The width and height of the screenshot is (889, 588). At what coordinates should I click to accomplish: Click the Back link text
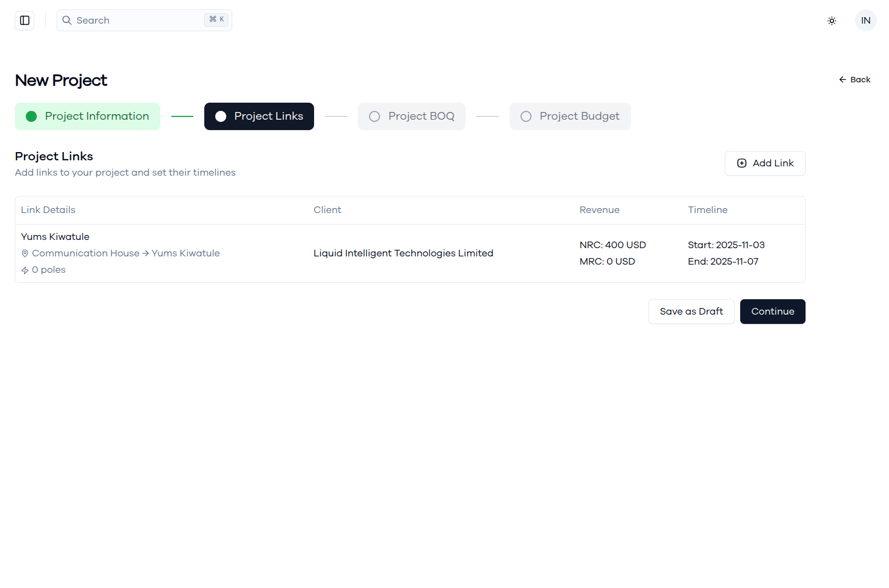[x=860, y=80]
